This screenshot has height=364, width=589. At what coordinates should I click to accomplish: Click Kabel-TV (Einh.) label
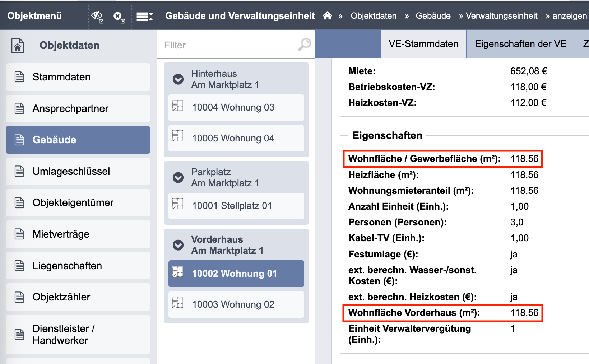coord(386,238)
